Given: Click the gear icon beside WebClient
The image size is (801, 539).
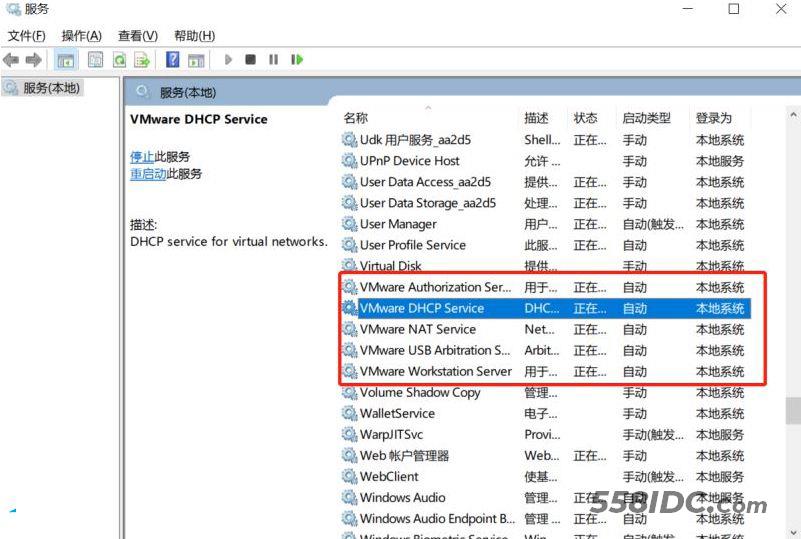Looking at the screenshot, I should pos(349,477).
